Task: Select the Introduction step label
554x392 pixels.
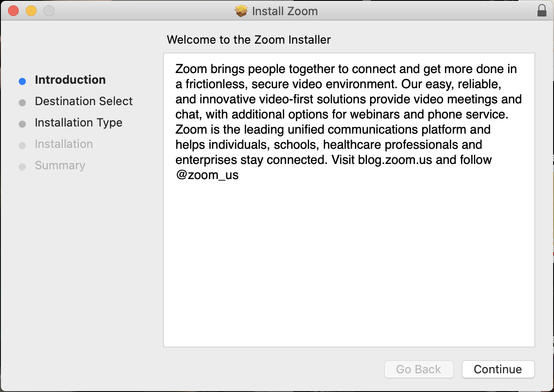Action: pos(70,80)
